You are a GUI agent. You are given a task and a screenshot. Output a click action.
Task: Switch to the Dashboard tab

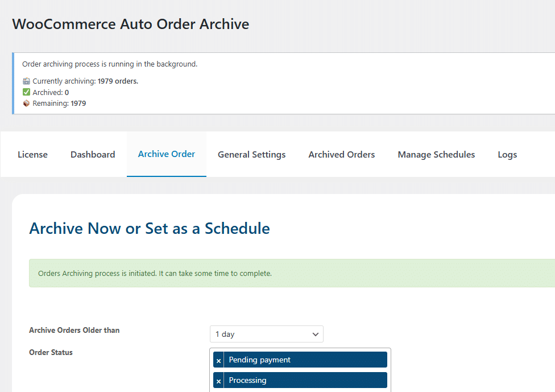tap(93, 154)
